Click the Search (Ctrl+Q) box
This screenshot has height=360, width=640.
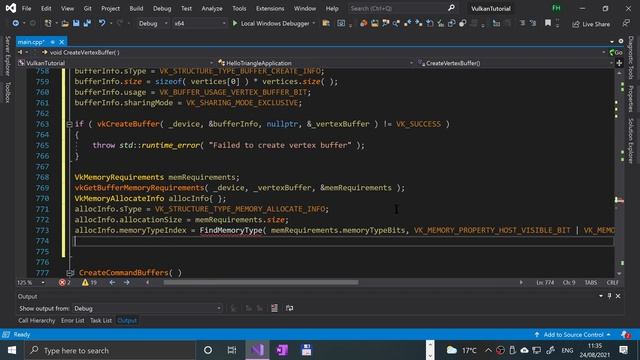coord(402,8)
